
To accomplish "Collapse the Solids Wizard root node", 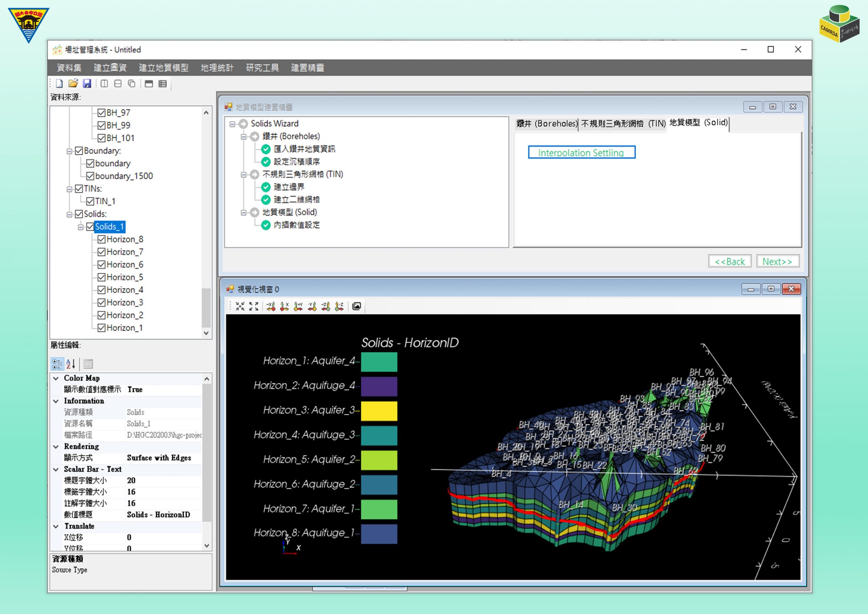I will click(233, 124).
